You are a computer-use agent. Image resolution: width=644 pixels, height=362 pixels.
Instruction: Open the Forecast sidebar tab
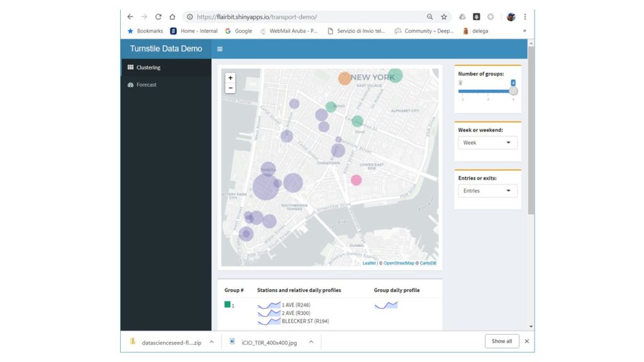pos(166,85)
